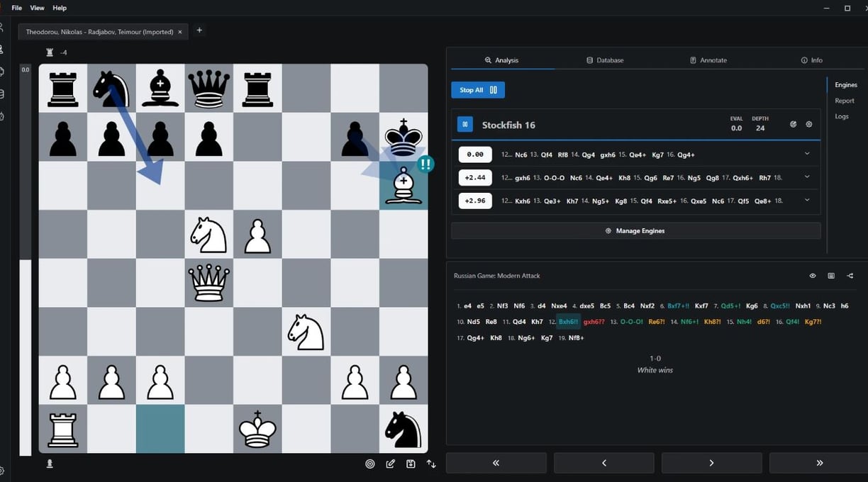Click the brilliant move badge on the bishop
Image resolution: width=868 pixels, height=482 pixels.
pos(425,164)
